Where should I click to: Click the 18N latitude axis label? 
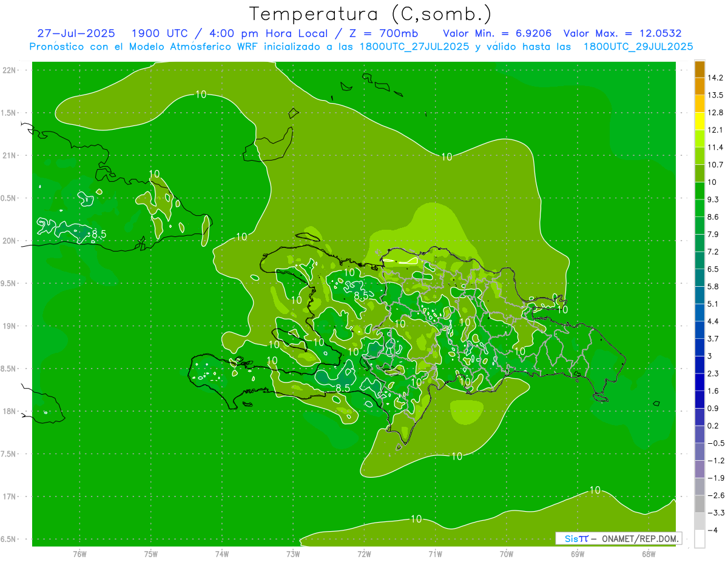tap(8, 411)
